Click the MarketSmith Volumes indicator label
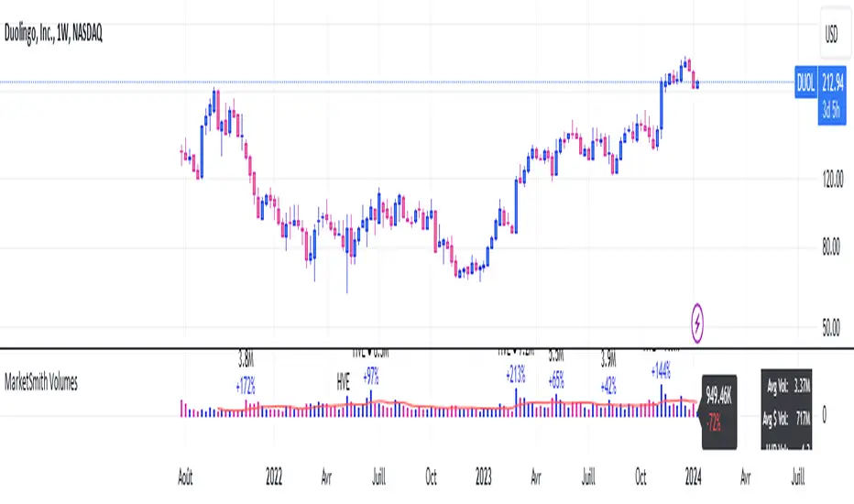 (x=41, y=382)
